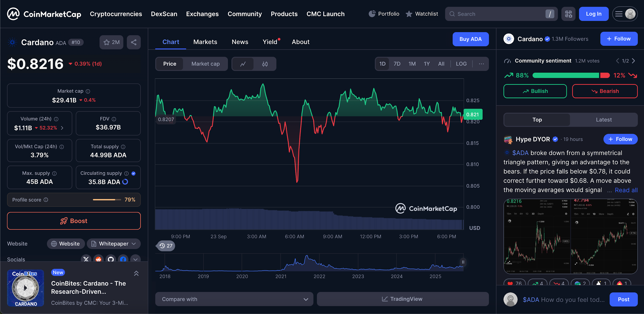Toggle chart to Market cap view

(205, 64)
